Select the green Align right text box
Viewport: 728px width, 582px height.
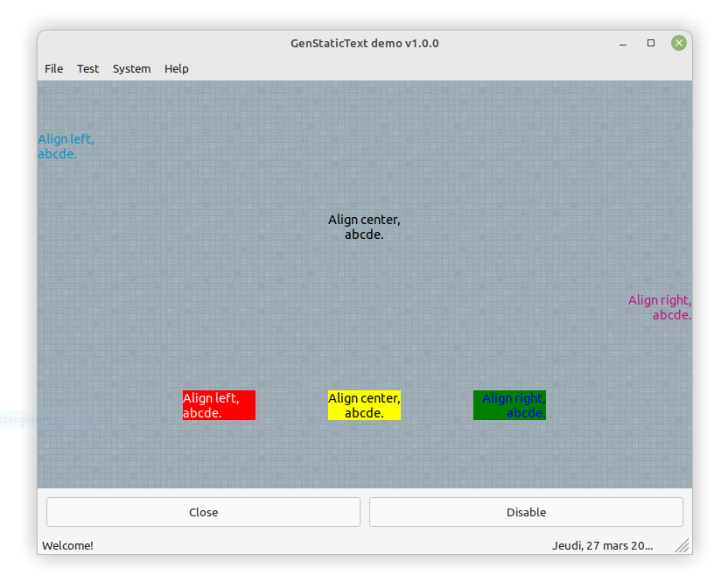pyautogui.click(x=509, y=405)
